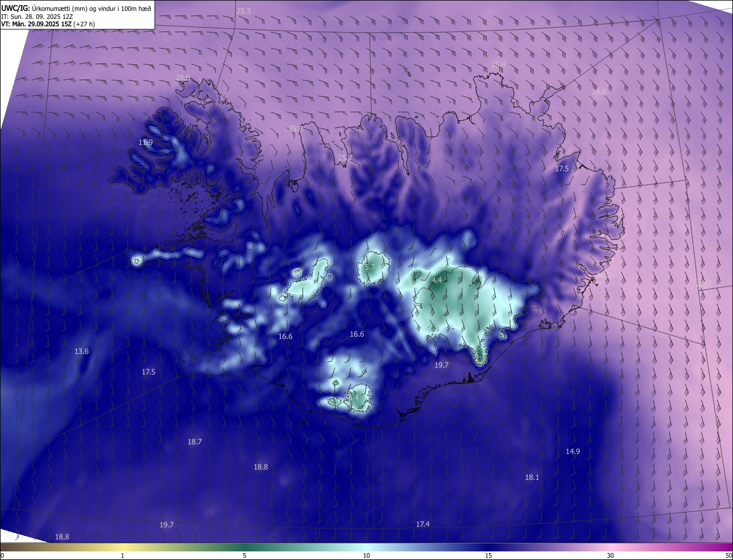Click the 26.8 value in the northeast

pyautogui.click(x=599, y=91)
